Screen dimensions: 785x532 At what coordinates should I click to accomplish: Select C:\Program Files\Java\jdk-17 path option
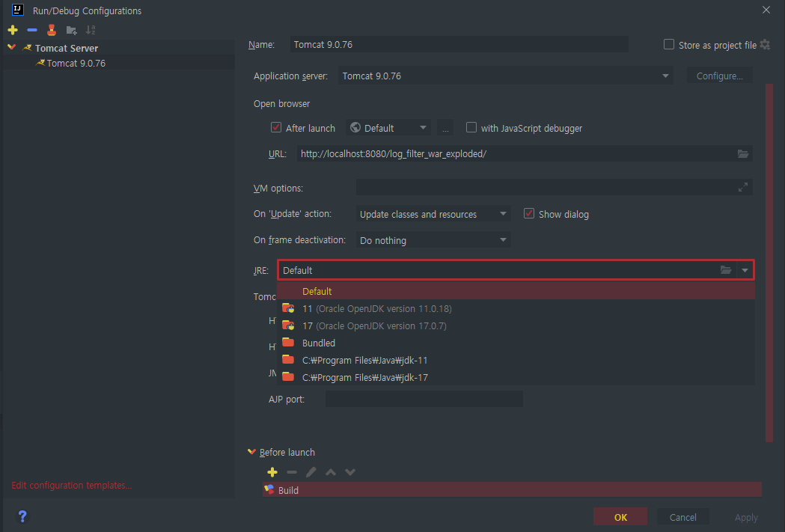pos(516,377)
